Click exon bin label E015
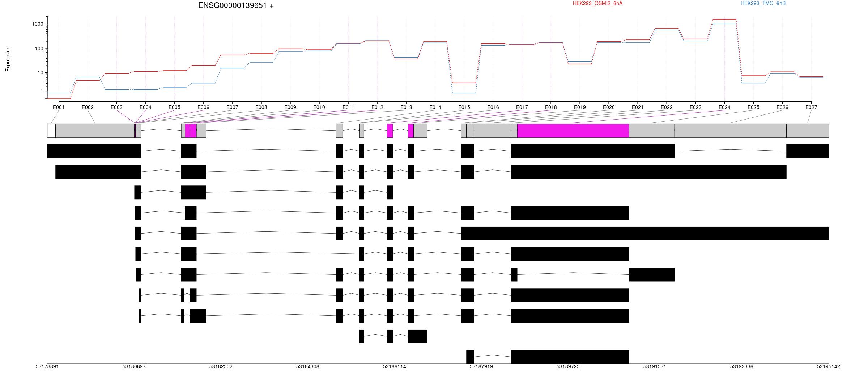Viewport: 868px width, 373px height. point(464,107)
